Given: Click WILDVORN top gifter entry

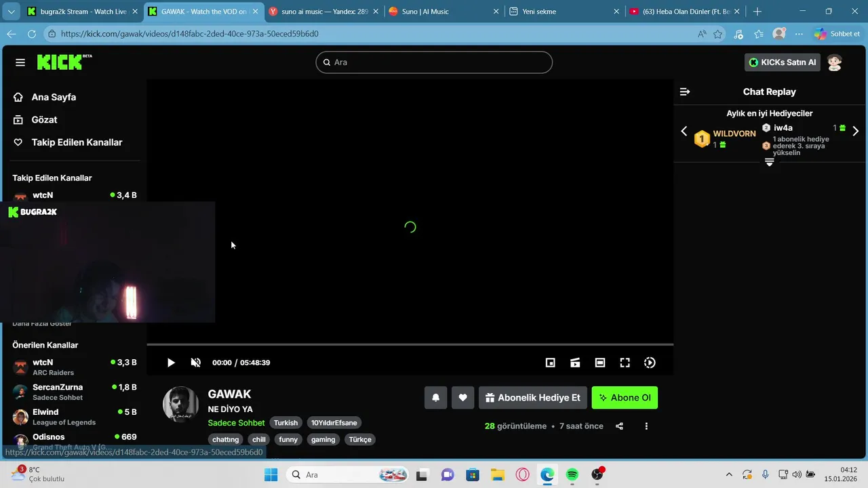Looking at the screenshot, I should [725, 138].
